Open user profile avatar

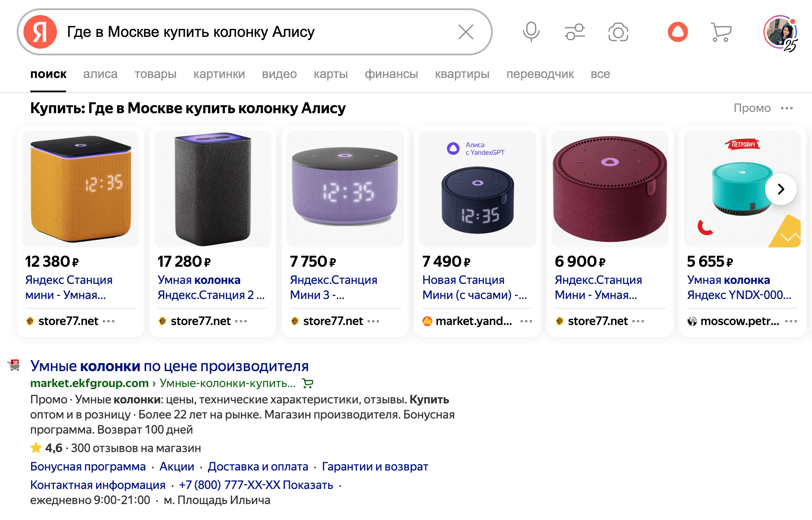780,32
